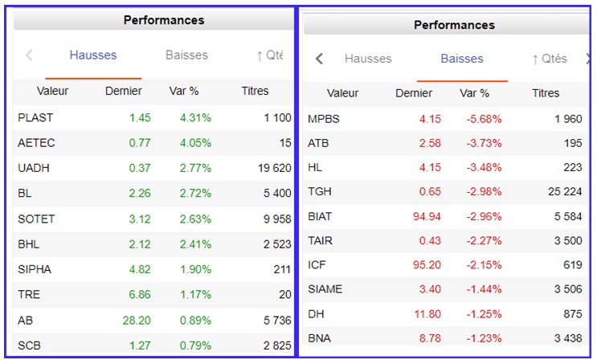Select Baisses tab in left panel

click(186, 55)
